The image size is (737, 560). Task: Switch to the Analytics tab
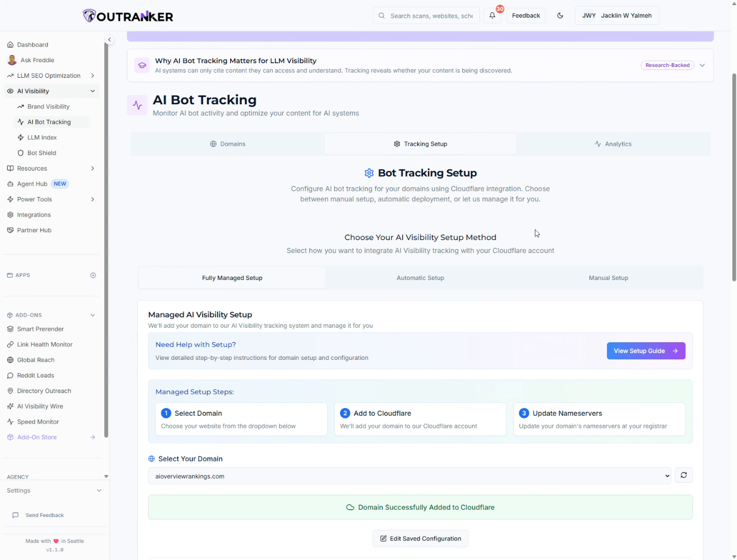tap(613, 144)
